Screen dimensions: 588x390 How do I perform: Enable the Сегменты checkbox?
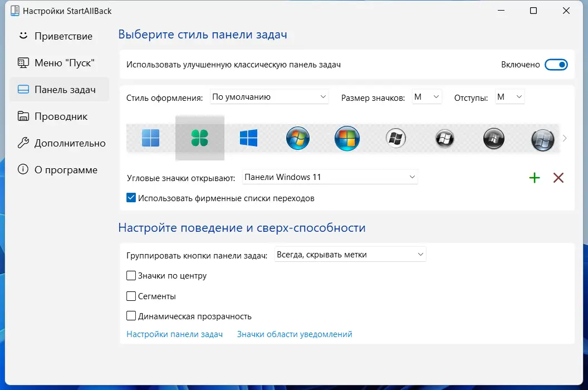[x=131, y=296]
